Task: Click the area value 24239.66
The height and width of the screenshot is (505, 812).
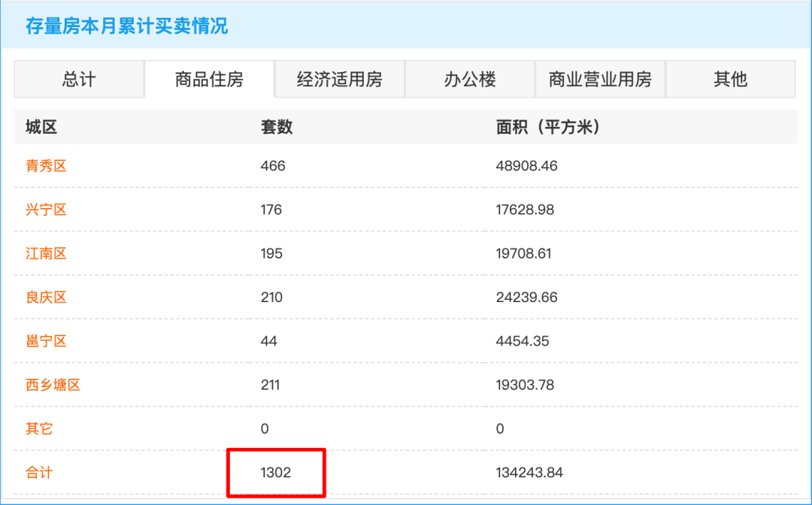Action: click(526, 298)
